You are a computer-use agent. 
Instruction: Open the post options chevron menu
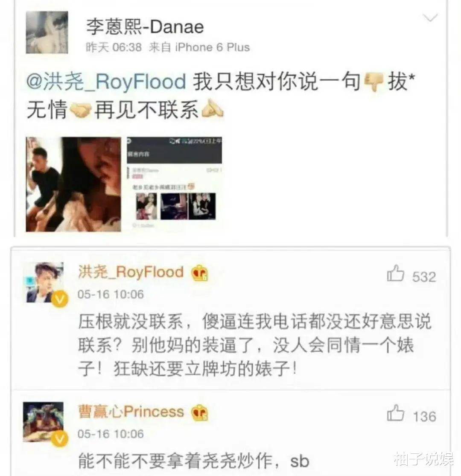click(430, 18)
